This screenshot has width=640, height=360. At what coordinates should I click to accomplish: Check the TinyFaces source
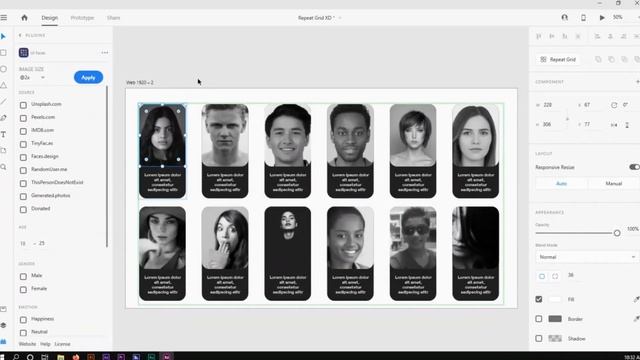(x=23, y=144)
